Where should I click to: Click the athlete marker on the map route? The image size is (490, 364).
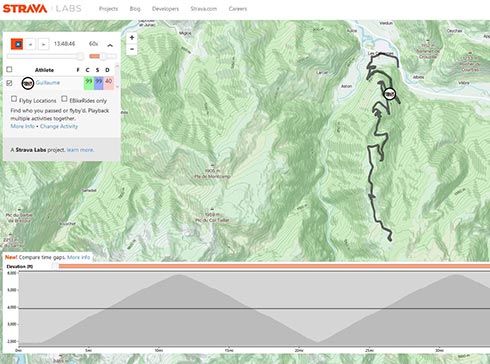(x=390, y=94)
